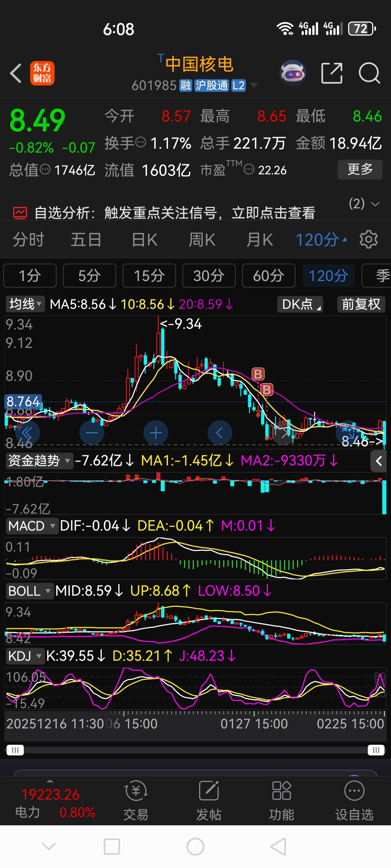This screenshot has width=391, height=868.
Task: Select the 60分 interval
Action: tap(269, 276)
